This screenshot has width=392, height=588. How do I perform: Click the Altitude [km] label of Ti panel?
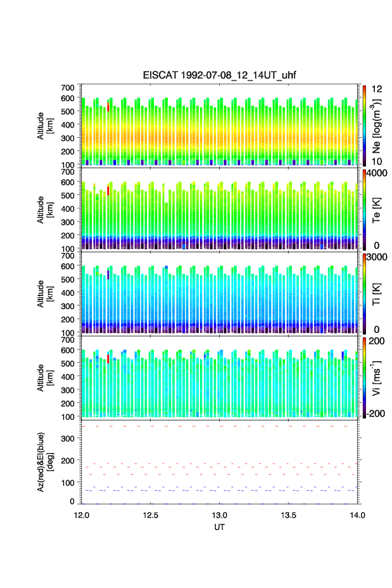click(x=45, y=294)
